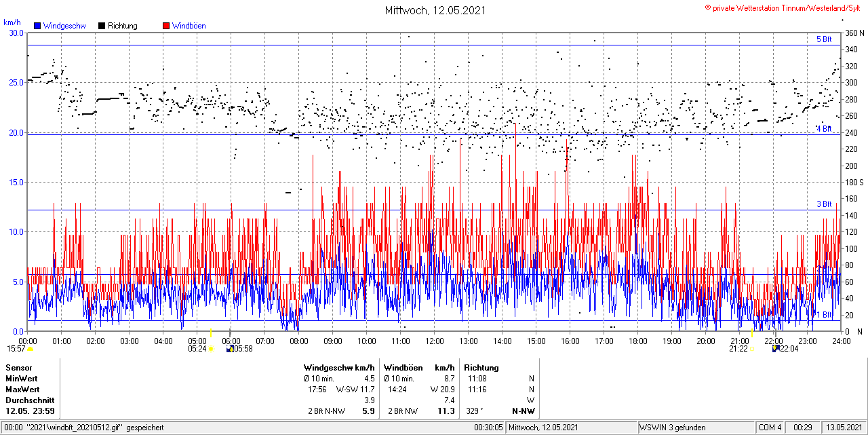Click the 360 N label on the right axis
Image resolution: width=868 pixels, height=435 pixels.
(x=854, y=33)
